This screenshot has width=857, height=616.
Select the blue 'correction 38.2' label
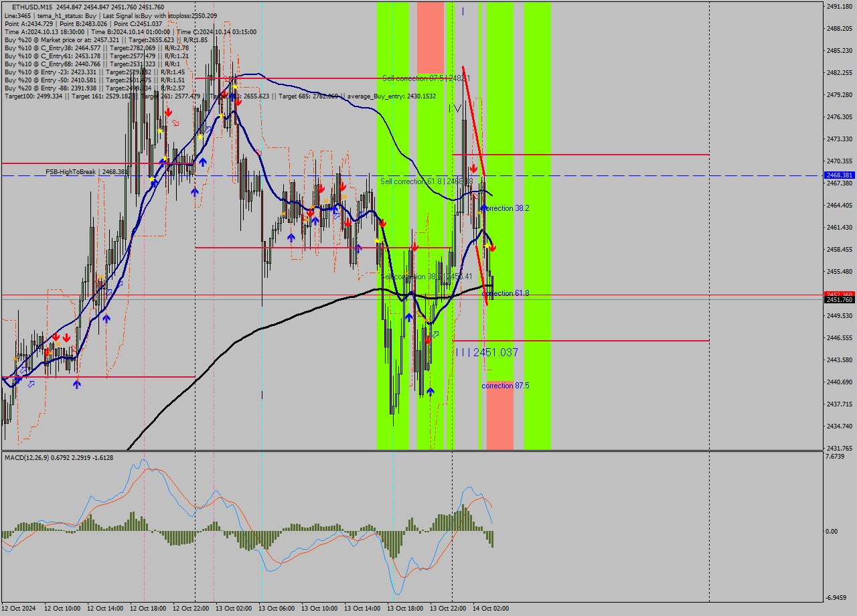point(505,208)
